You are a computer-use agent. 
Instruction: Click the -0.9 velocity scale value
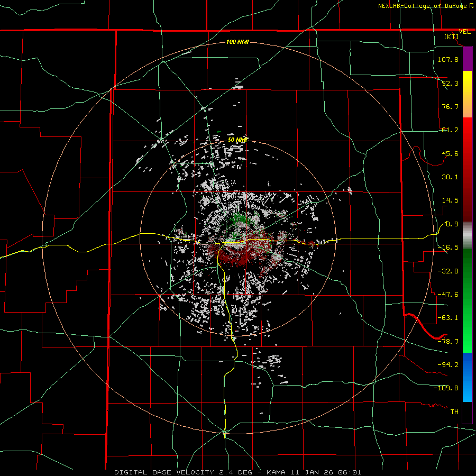[450, 224]
